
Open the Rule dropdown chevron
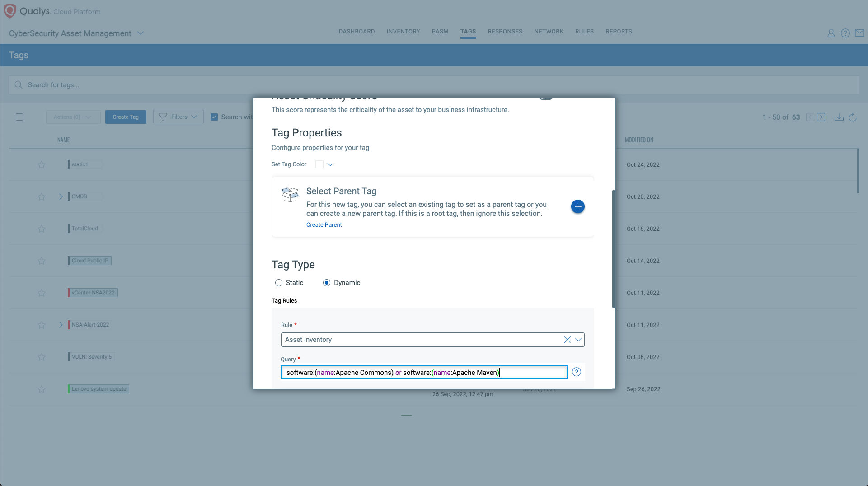pyautogui.click(x=578, y=340)
